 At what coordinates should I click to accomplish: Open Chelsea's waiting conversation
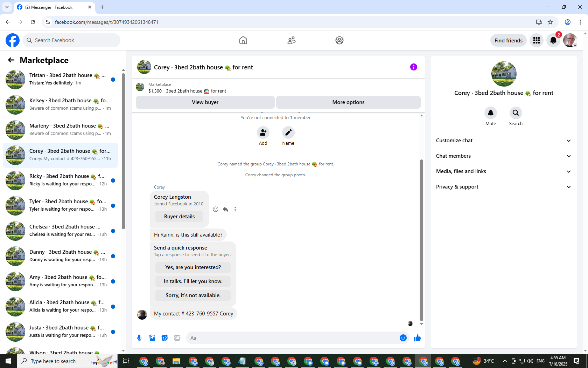tap(60, 231)
